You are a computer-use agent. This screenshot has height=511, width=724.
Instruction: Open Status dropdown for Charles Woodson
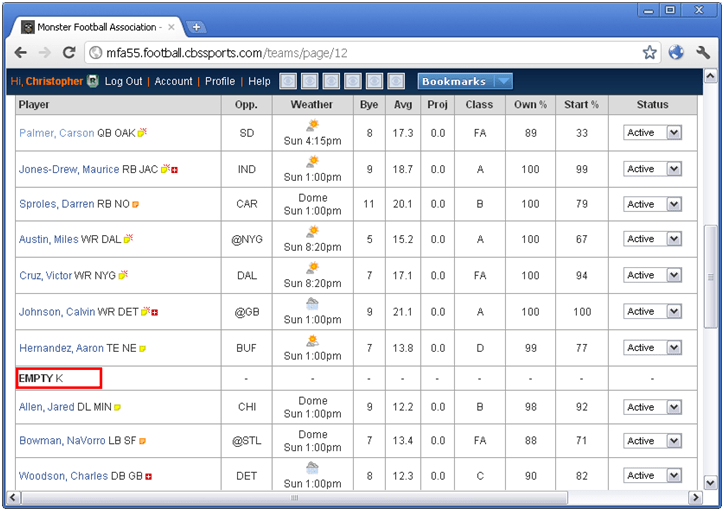[652, 475]
